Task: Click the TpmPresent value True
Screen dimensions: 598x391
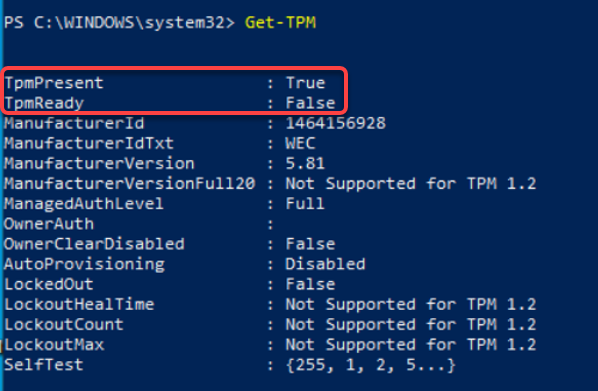Action: coord(305,83)
